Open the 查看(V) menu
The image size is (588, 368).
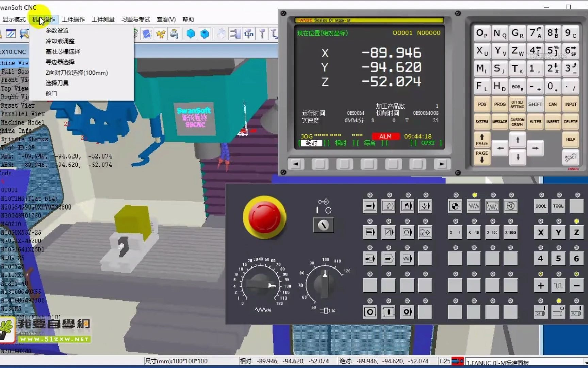coord(166,19)
